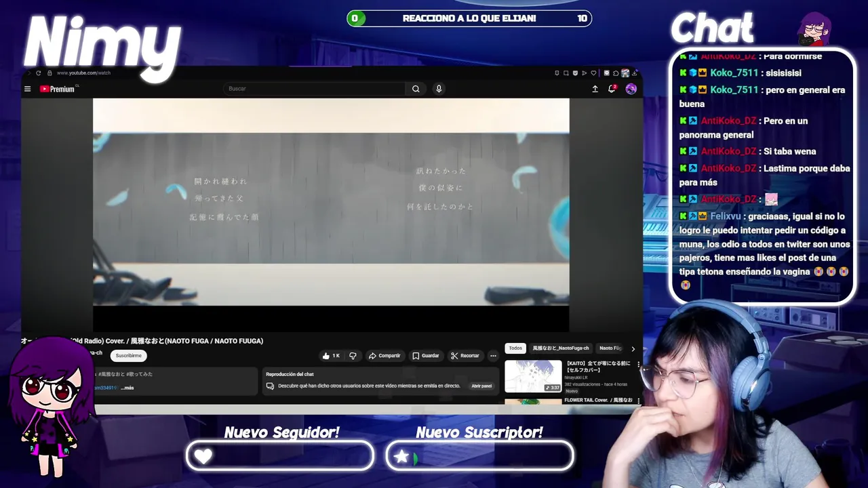
Task: Click the padlock site info icon
Action: click(50, 73)
